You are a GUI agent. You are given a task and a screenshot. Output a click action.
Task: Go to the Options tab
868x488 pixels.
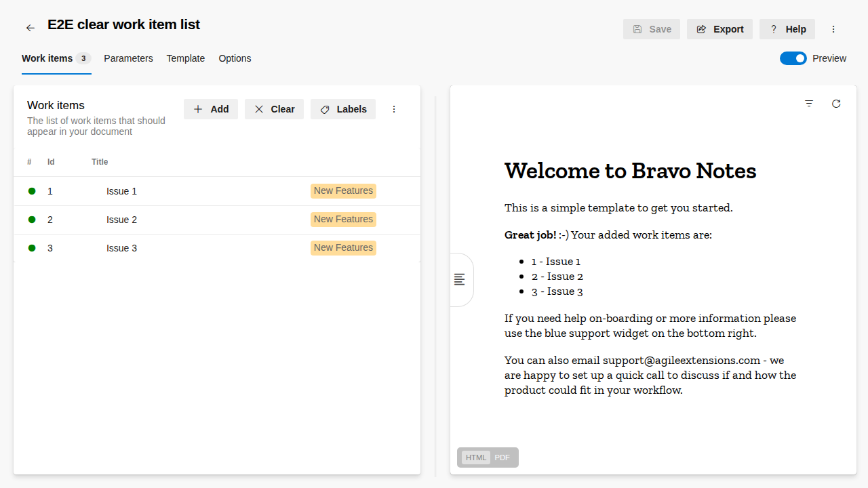point(235,58)
